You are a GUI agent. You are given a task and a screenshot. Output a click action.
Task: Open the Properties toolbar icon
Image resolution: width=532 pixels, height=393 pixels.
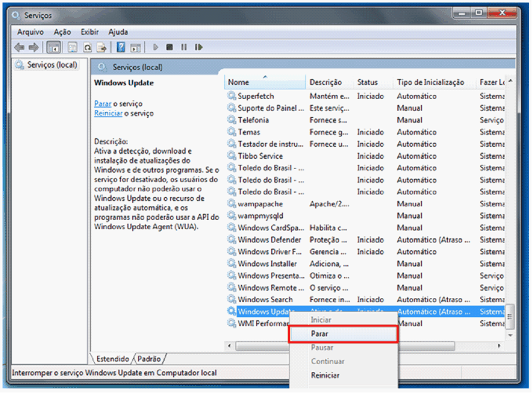(72, 48)
